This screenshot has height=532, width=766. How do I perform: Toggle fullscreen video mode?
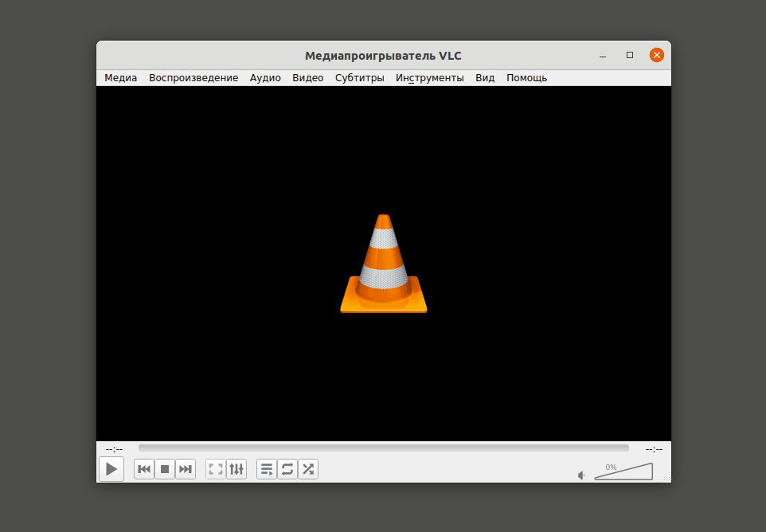tap(216, 469)
